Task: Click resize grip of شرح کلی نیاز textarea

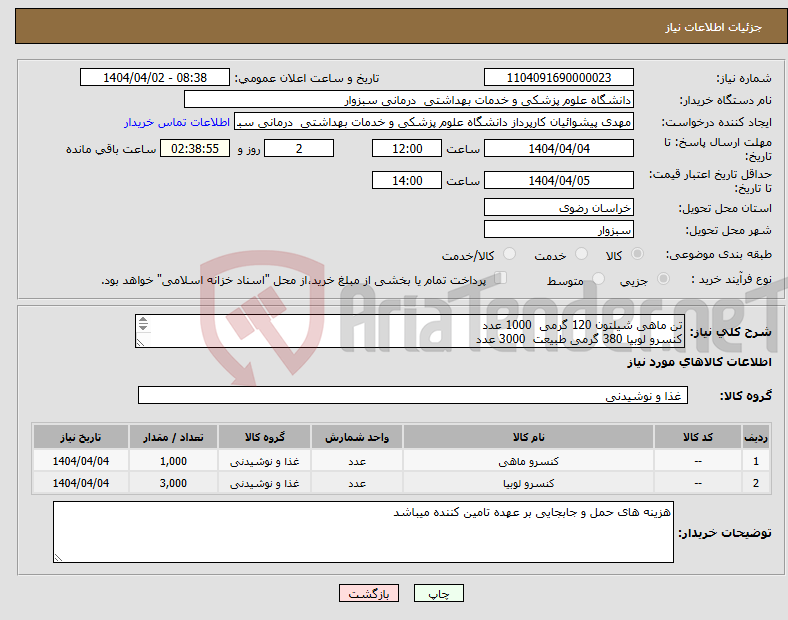Action: [140, 343]
